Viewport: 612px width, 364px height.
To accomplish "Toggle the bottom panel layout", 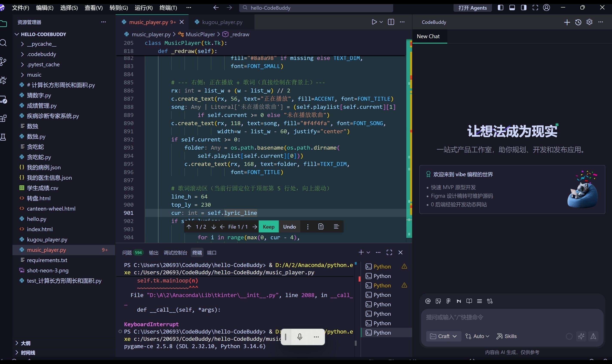I will [x=512, y=8].
